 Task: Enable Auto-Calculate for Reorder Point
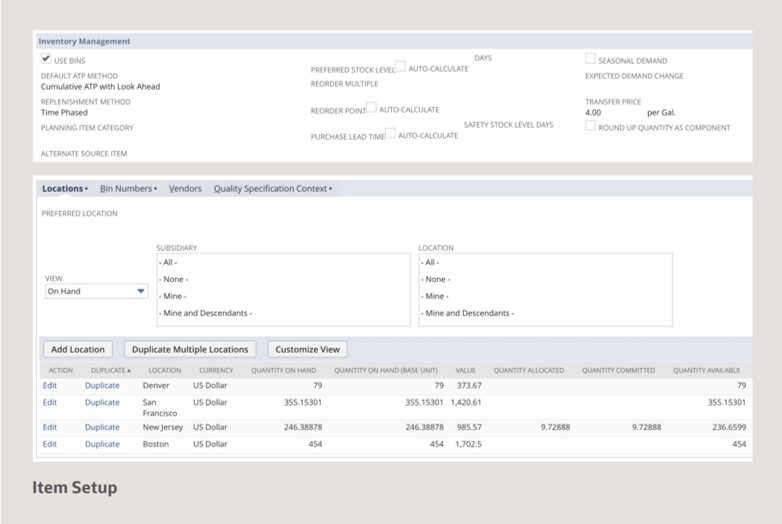371,107
